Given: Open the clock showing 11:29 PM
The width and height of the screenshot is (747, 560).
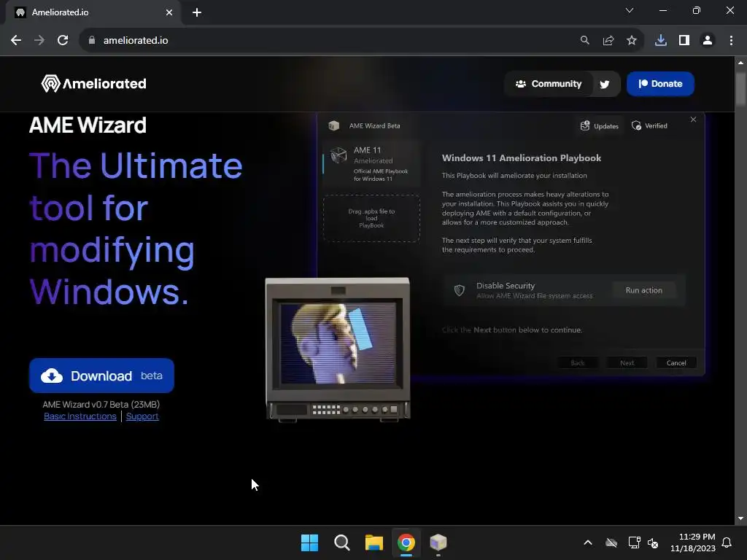Looking at the screenshot, I should pos(693,542).
